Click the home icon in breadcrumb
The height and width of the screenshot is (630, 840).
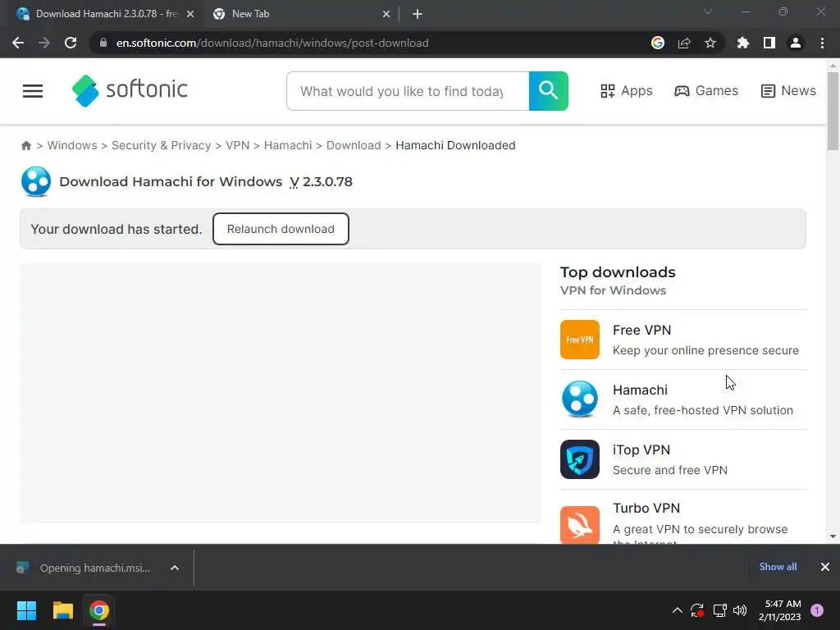[x=25, y=145]
